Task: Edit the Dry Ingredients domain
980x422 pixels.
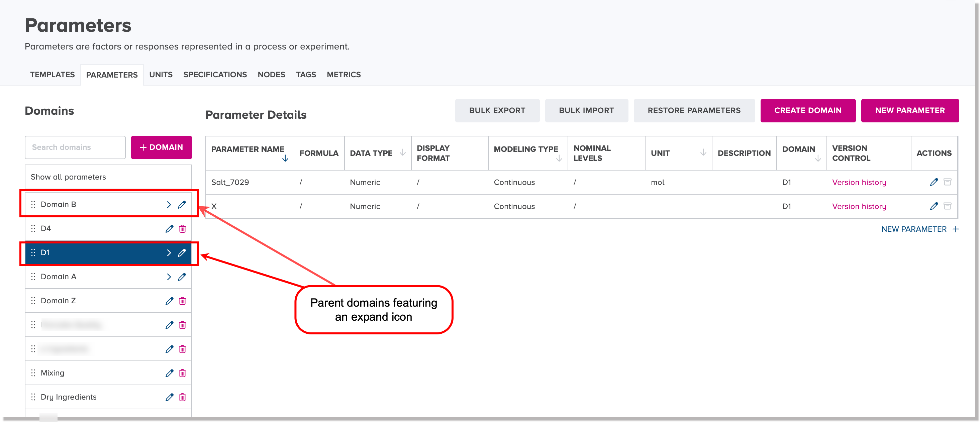Action: coord(169,397)
